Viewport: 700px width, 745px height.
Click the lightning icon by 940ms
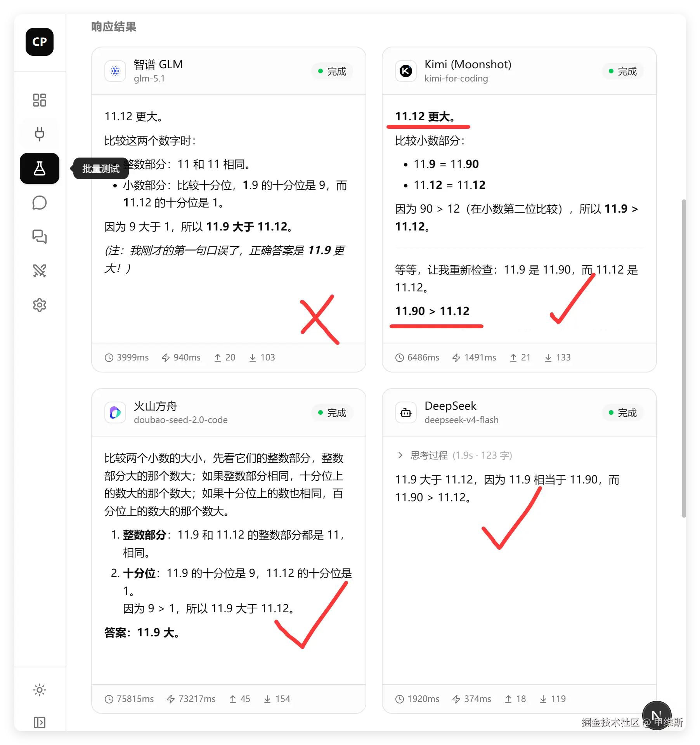tap(166, 358)
